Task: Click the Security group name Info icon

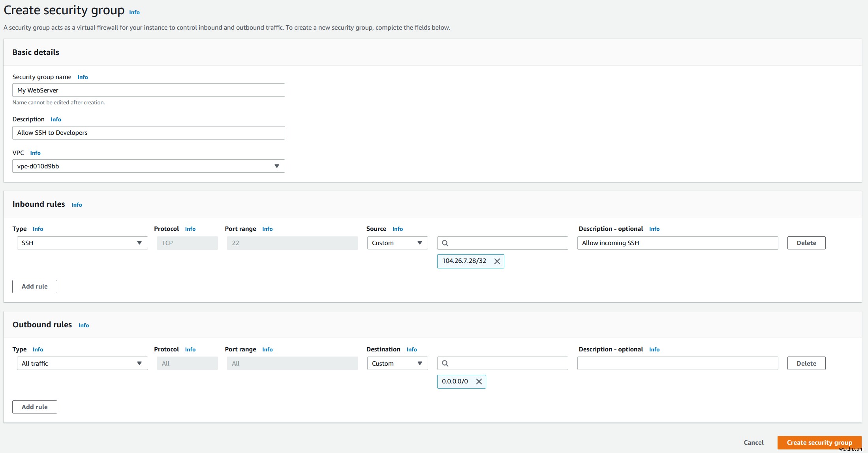Action: (83, 76)
